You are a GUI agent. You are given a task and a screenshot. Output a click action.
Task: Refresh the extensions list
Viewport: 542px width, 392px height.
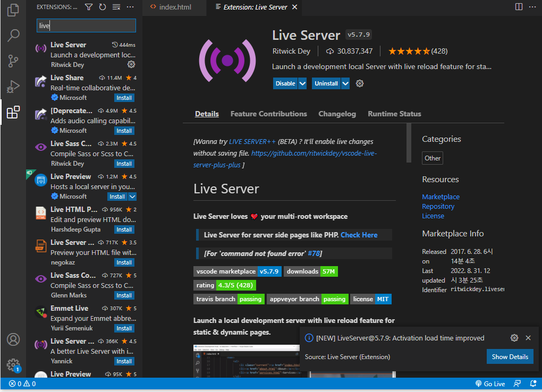coord(103,7)
